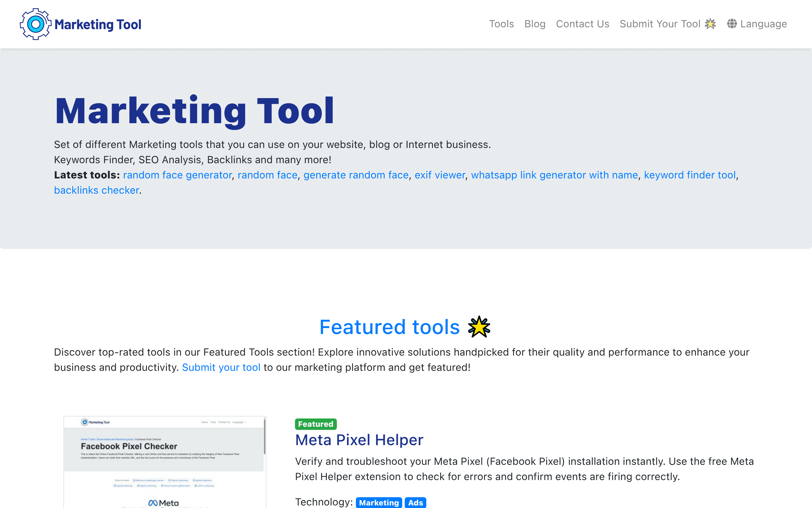The width and height of the screenshot is (812, 508).
Task: Click the 'Technology:' label
Action: [324, 502]
